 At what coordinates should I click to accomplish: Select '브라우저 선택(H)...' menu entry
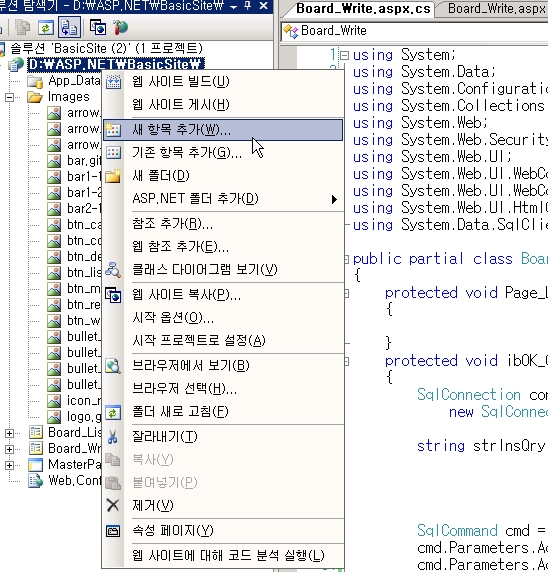click(x=223, y=389)
